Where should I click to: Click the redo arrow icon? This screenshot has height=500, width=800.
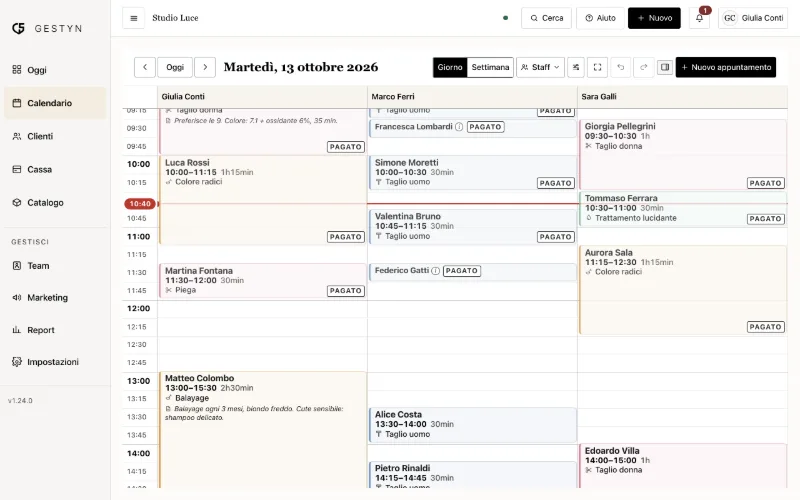click(x=643, y=67)
